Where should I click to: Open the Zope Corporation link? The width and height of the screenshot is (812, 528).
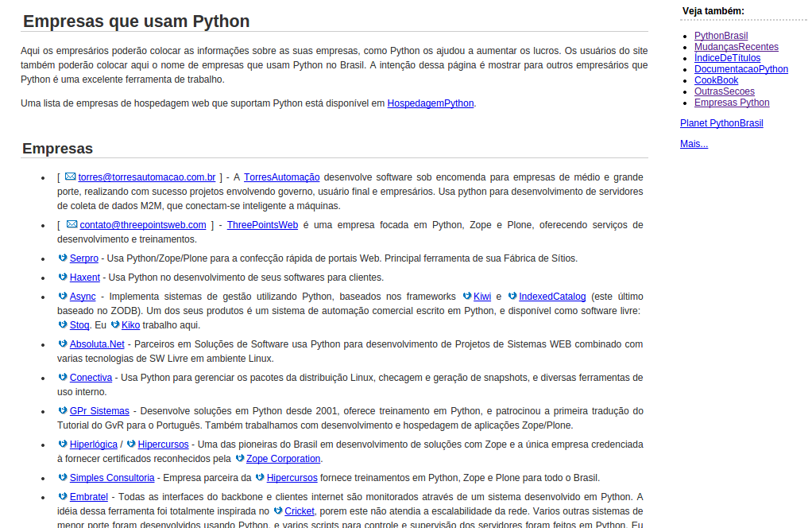(284, 459)
